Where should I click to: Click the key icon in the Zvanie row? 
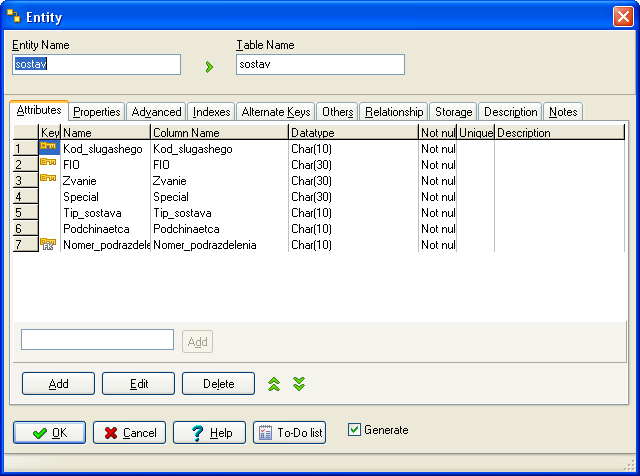(x=48, y=178)
